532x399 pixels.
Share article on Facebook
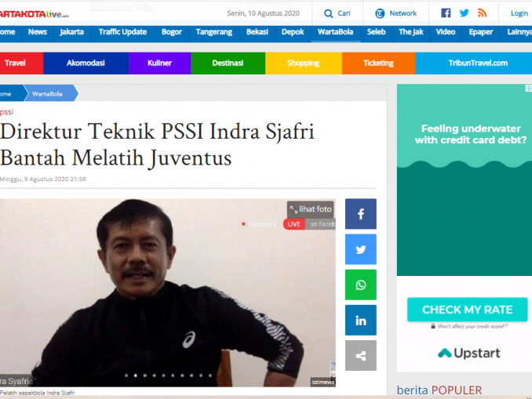pyautogui.click(x=361, y=214)
